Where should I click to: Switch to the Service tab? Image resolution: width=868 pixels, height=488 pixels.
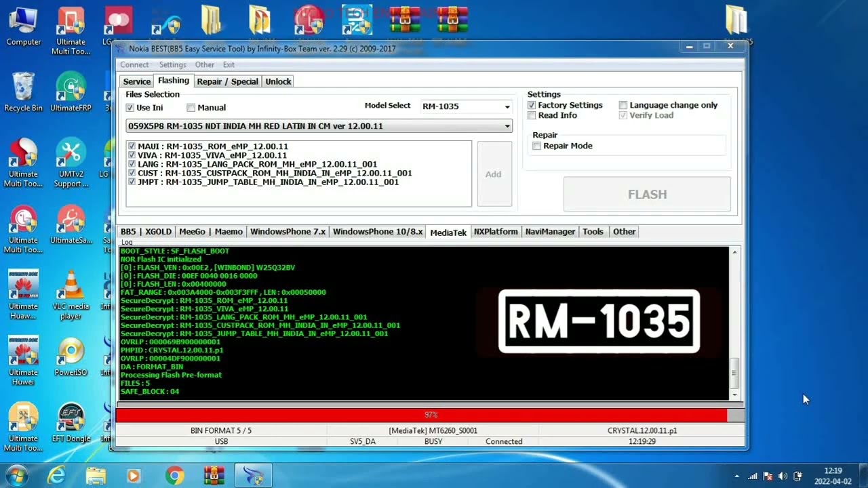(x=137, y=81)
